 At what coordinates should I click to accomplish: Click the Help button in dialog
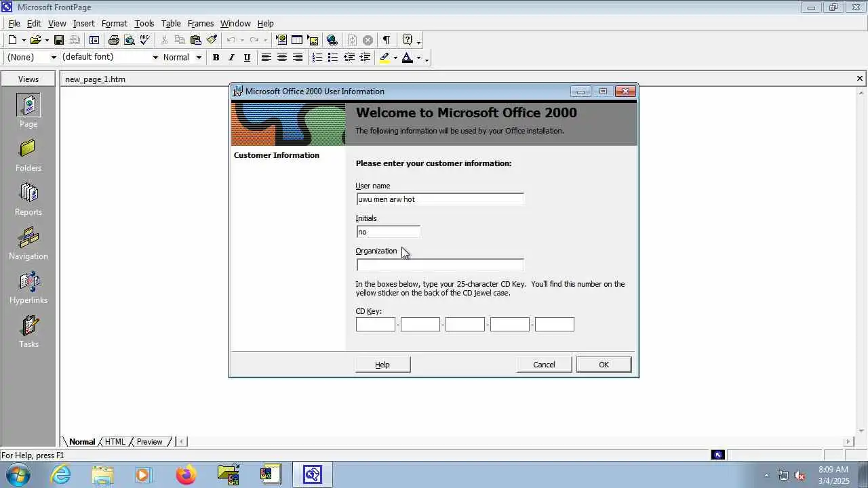coord(382,365)
